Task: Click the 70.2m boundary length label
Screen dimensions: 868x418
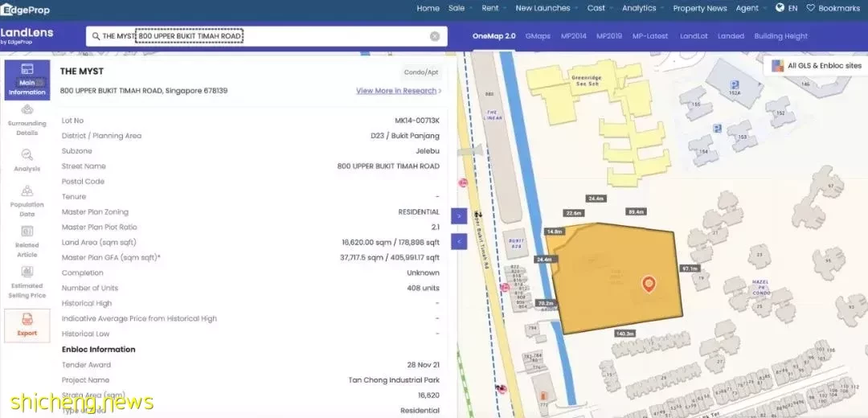Action: click(545, 303)
